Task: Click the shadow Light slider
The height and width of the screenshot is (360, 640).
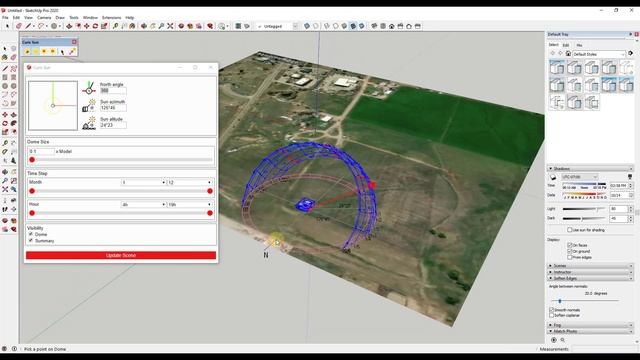Action: tap(584, 209)
